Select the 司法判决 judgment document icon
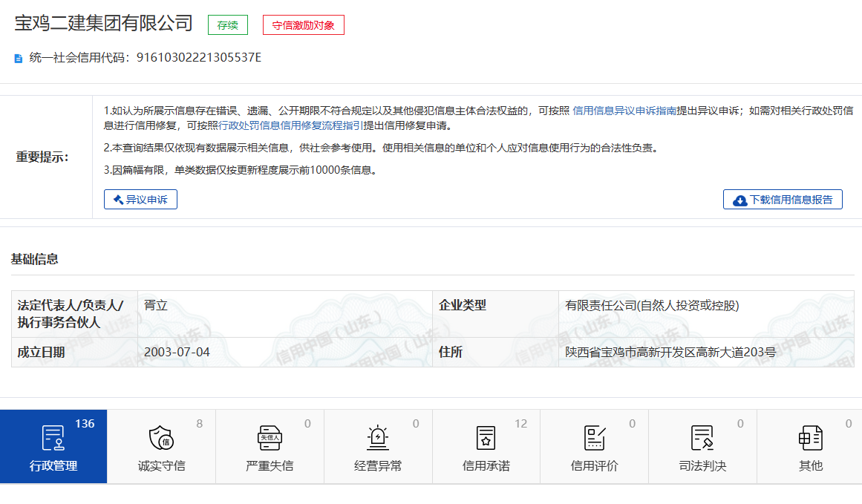The image size is (862, 504). 702,438
